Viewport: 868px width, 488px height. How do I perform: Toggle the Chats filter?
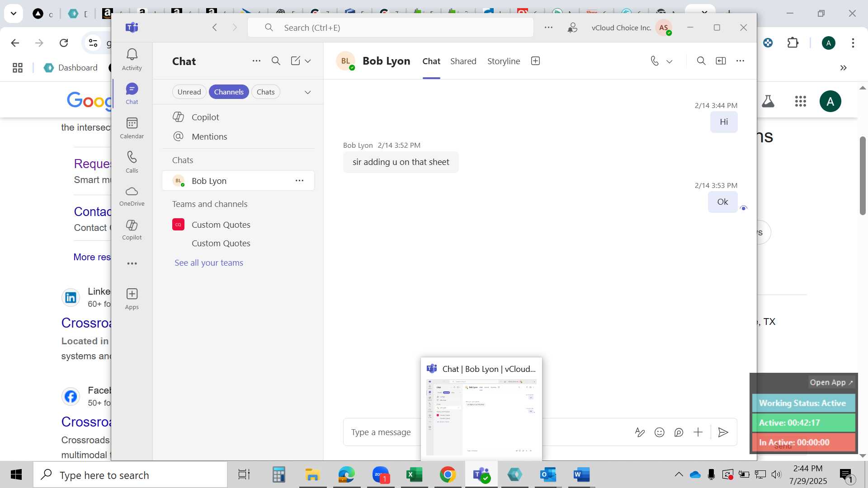pos(265,92)
